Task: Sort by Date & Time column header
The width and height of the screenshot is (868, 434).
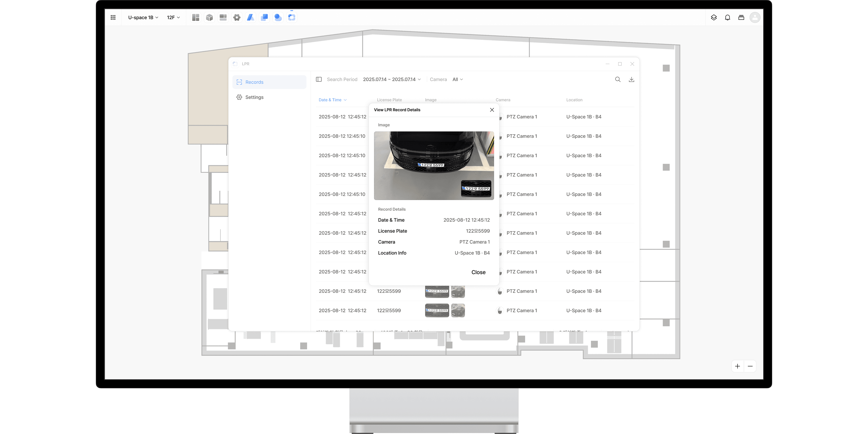Action: (x=333, y=100)
